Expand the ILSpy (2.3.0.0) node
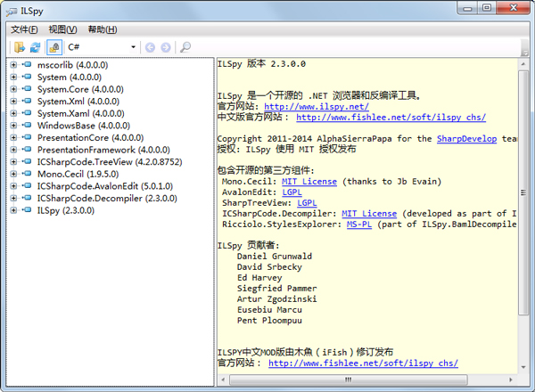 point(13,210)
